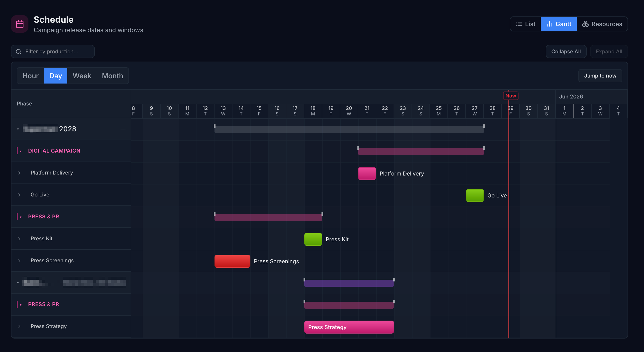Click the pink Schedule calendar icon

[20, 24]
